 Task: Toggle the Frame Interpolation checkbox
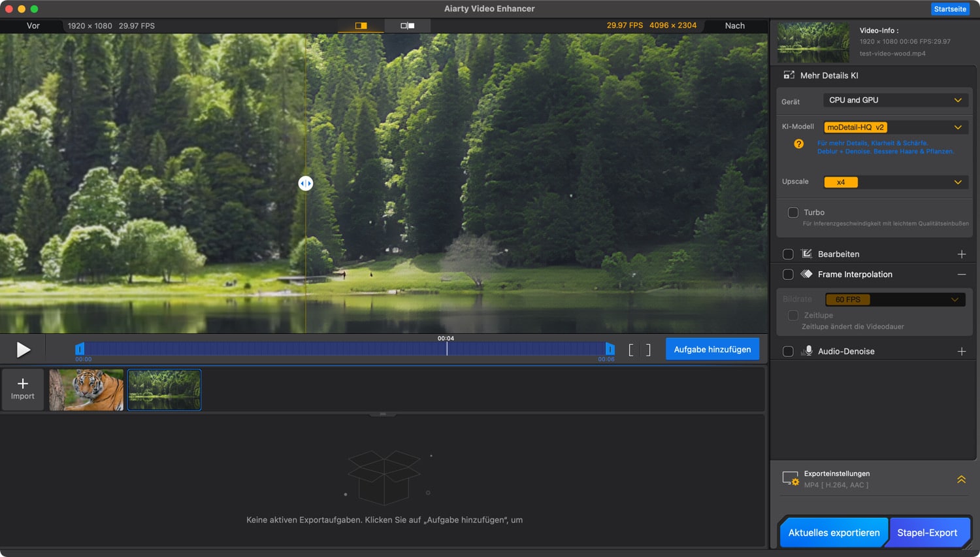pyautogui.click(x=788, y=275)
